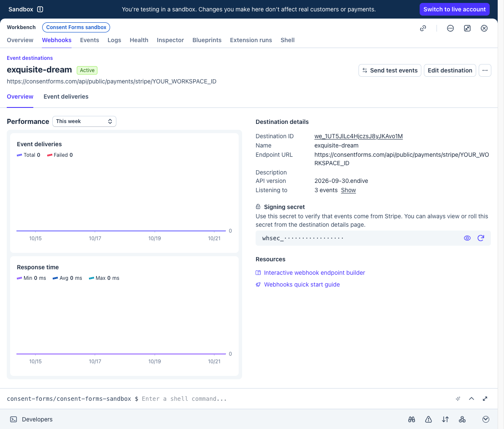This screenshot has height=429, width=504.
Task: Click the Min 0 ms legend entry
Action: coord(32,278)
